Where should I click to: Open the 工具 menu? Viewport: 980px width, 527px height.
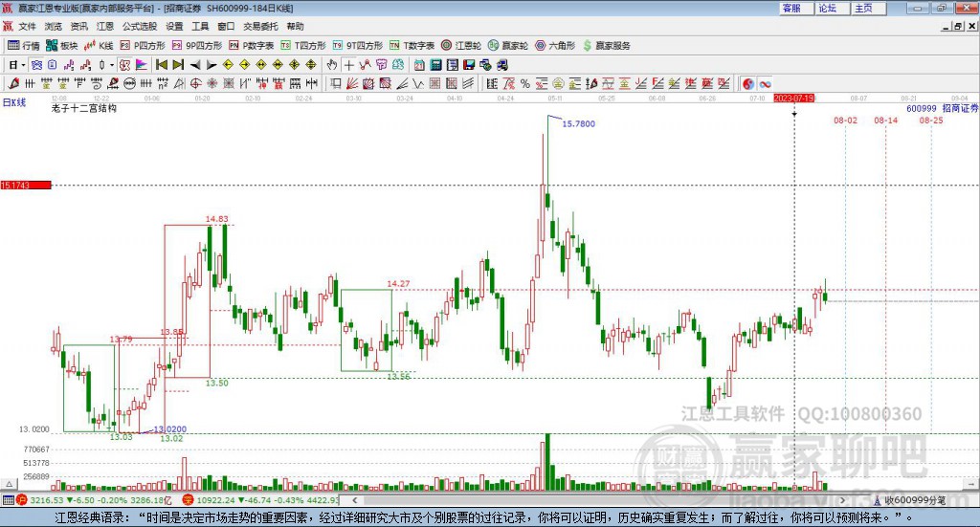click(x=200, y=26)
